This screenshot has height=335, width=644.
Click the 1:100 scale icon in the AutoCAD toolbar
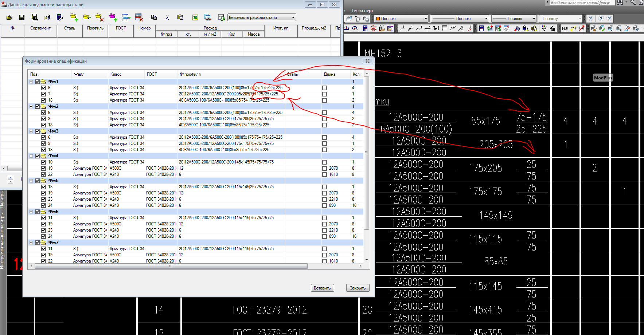tap(565, 28)
